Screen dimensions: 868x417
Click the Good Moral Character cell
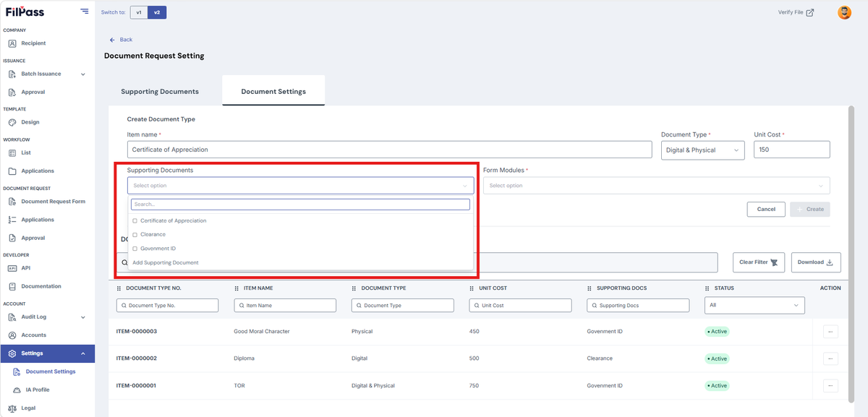(262, 332)
